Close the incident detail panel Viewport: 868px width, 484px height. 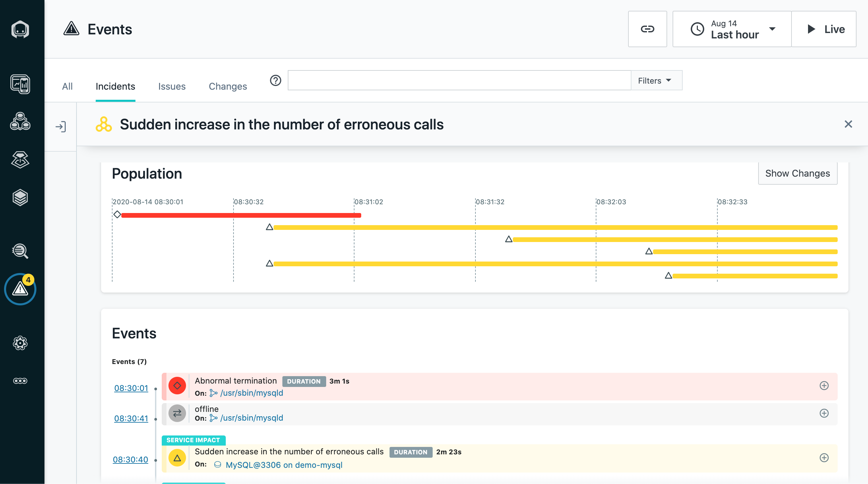pos(848,124)
